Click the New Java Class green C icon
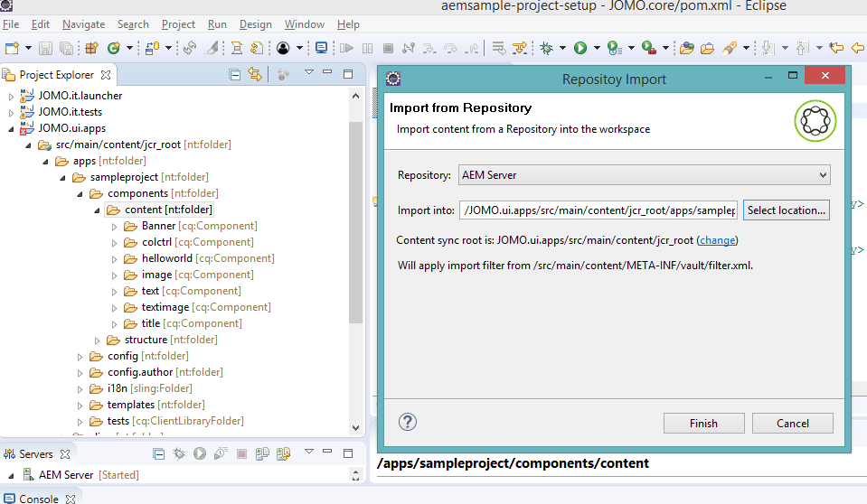 114,48
